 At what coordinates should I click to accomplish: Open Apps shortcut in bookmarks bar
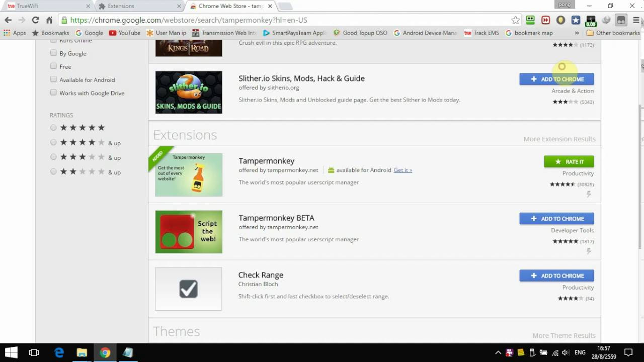15,33
